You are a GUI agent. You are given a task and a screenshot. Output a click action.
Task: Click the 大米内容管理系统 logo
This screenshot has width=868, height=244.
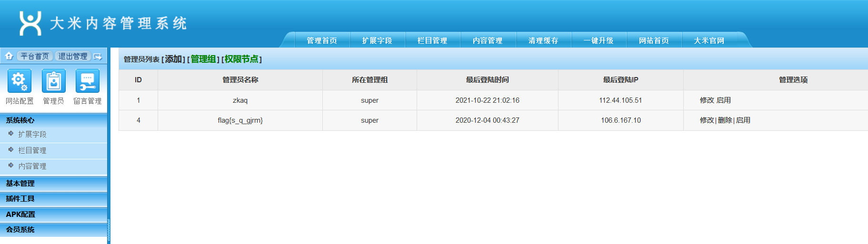pyautogui.click(x=102, y=23)
